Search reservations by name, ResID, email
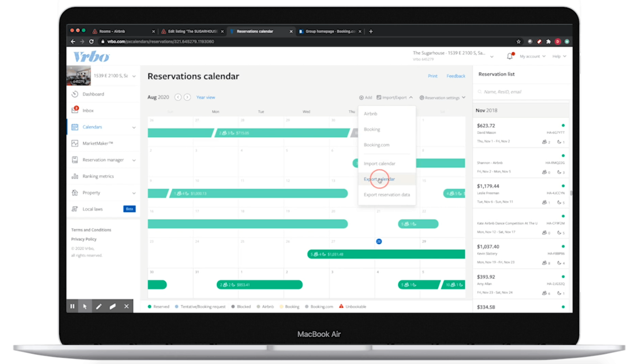 click(521, 92)
